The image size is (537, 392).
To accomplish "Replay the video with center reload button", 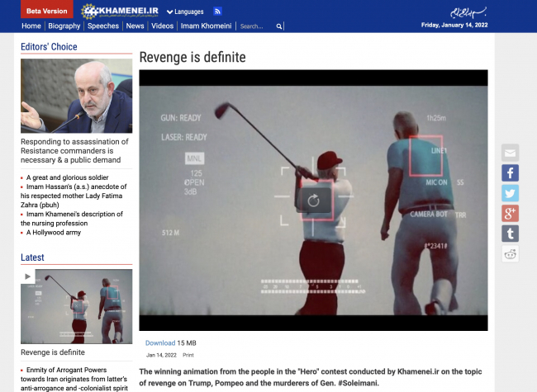I will [x=313, y=200].
